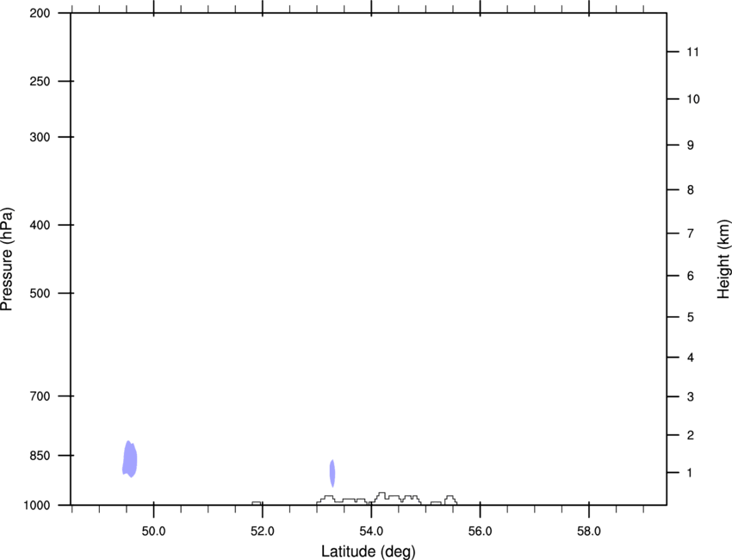
Task: Pick the 3 km height label
Action: pos(691,397)
